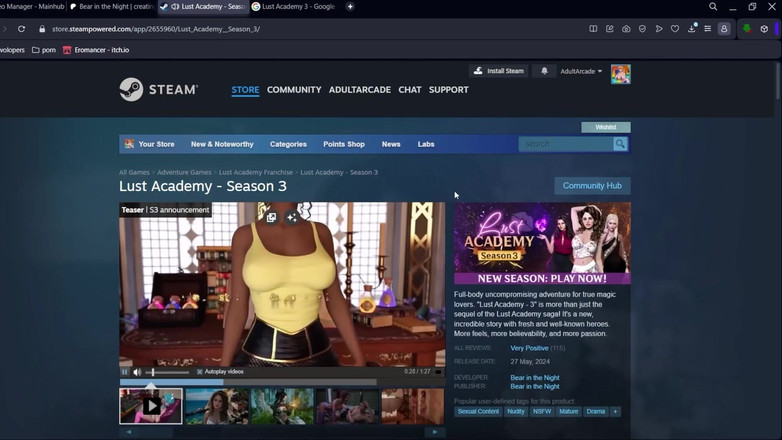Reload the page with refresh icon
Viewport: 782px width, 440px height.
21,29
